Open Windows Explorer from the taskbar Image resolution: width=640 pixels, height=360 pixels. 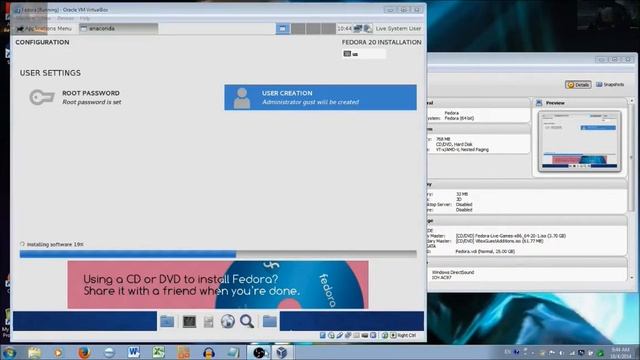[x=34, y=353]
